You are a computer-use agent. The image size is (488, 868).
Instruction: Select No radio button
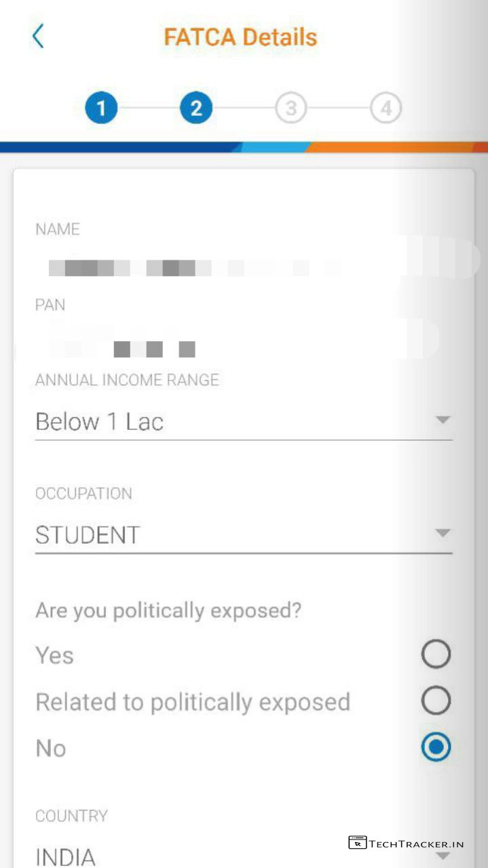click(436, 747)
